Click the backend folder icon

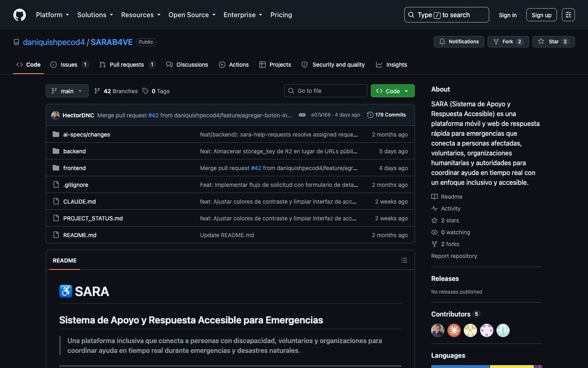[x=56, y=151]
